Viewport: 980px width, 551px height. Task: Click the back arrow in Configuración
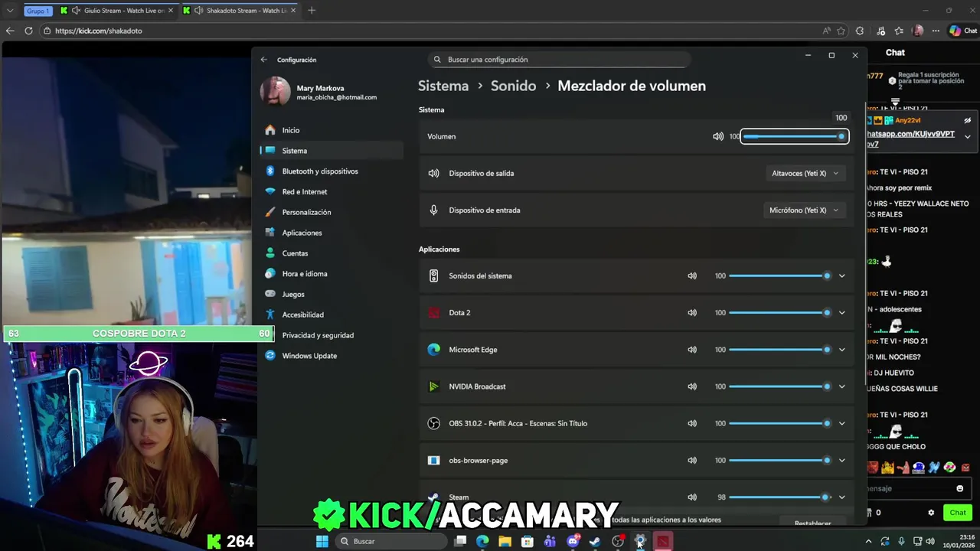pos(263,60)
